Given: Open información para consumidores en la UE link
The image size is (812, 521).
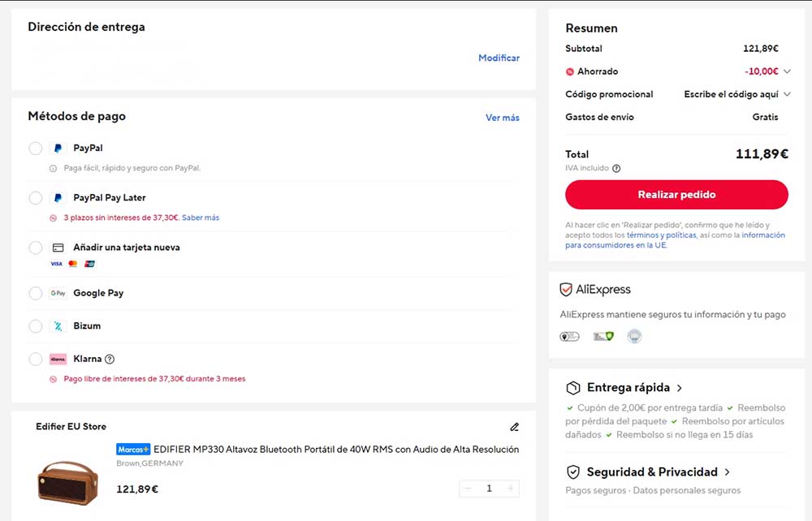Looking at the screenshot, I should click(676, 240).
